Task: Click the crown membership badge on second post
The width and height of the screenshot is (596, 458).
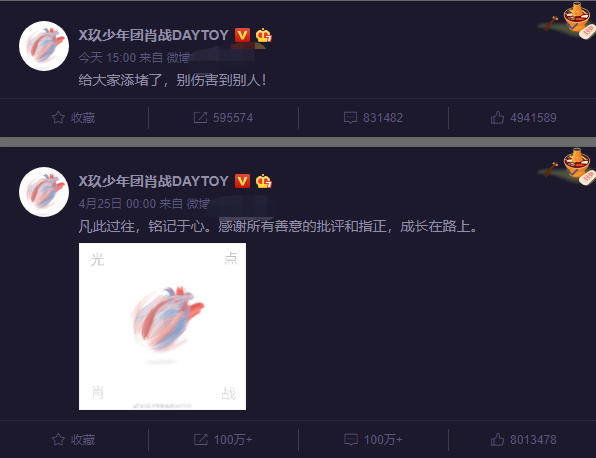Action: pyautogui.click(x=263, y=181)
